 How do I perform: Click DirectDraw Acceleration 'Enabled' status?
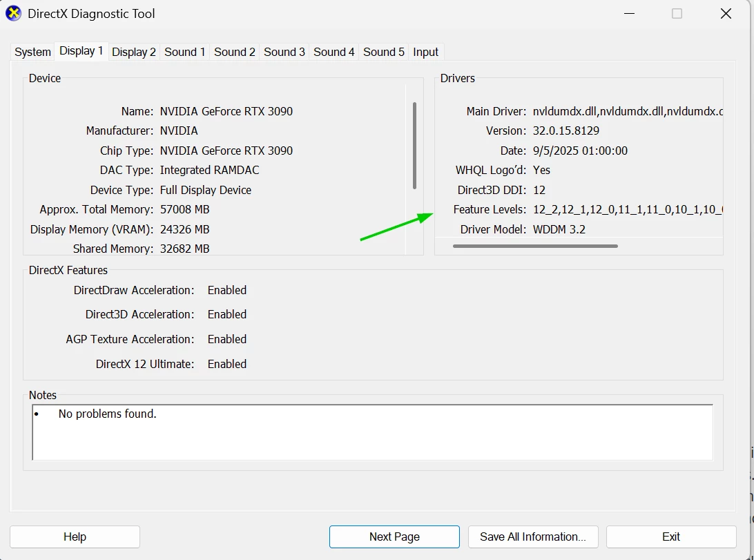pos(227,290)
